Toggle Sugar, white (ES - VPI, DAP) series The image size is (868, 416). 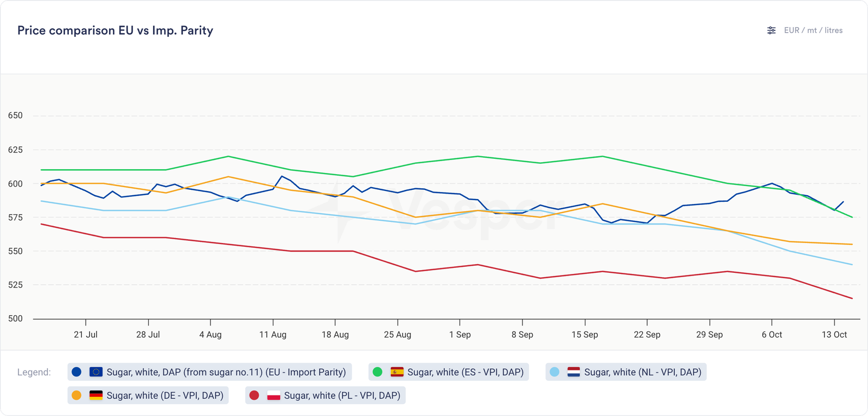[x=465, y=372]
